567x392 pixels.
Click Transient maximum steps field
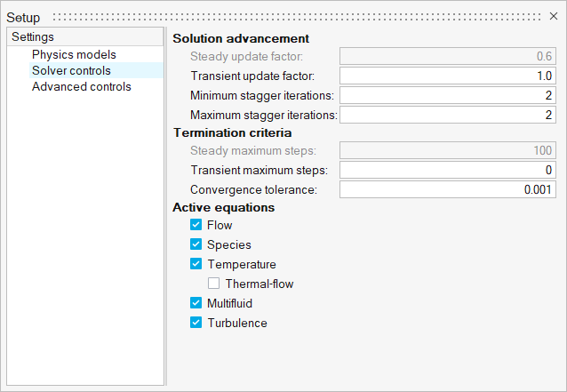[x=449, y=170]
